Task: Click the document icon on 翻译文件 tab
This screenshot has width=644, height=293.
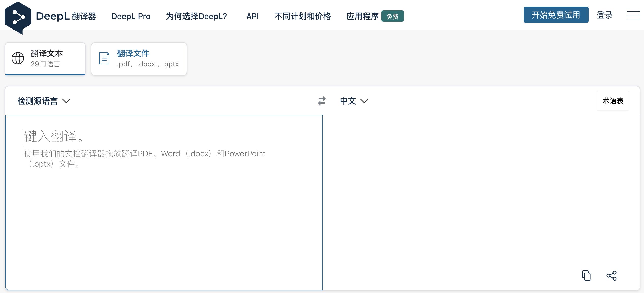Action: tap(104, 58)
